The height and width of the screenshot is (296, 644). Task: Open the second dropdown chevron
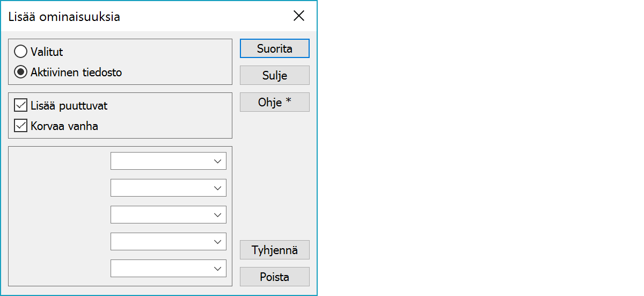click(217, 188)
